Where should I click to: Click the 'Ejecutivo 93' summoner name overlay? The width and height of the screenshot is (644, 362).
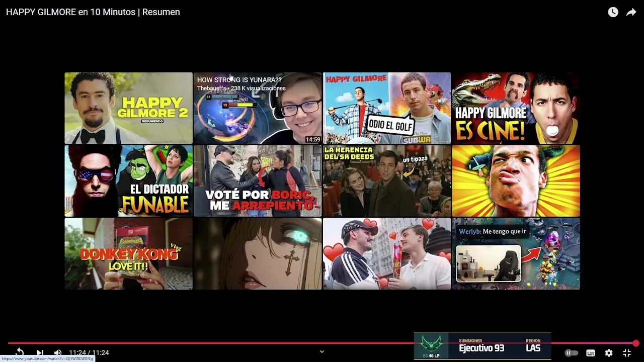(x=481, y=348)
